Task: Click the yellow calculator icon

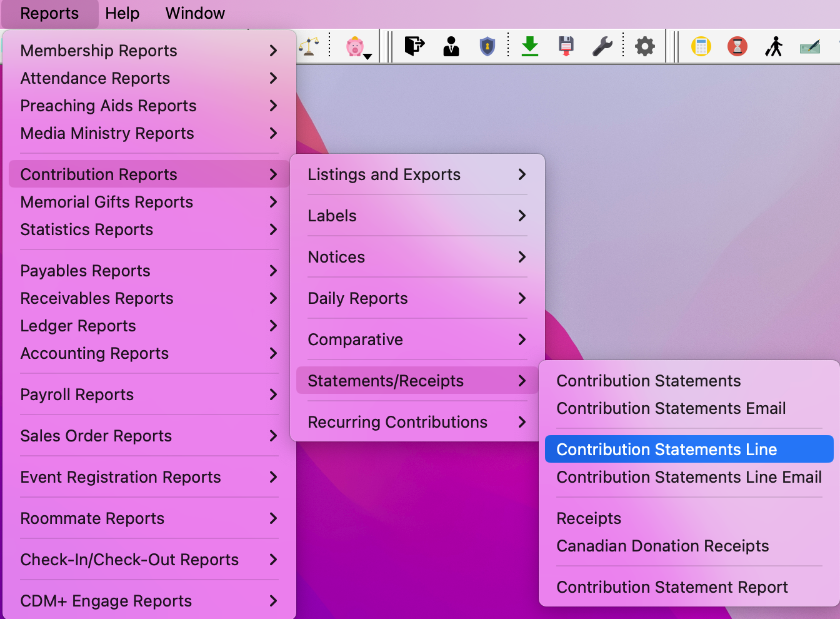Action: (x=701, y=46)
